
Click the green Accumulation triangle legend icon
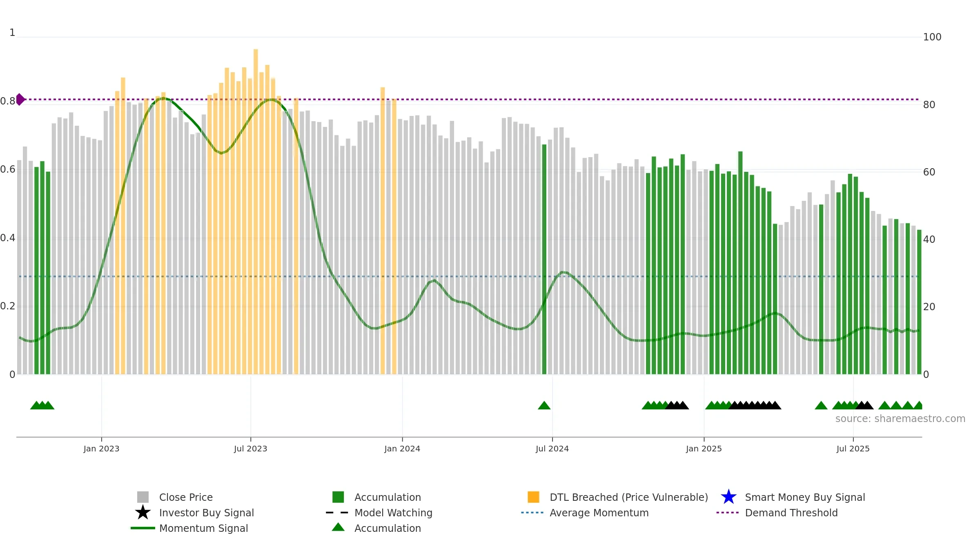tap(338, 527)
